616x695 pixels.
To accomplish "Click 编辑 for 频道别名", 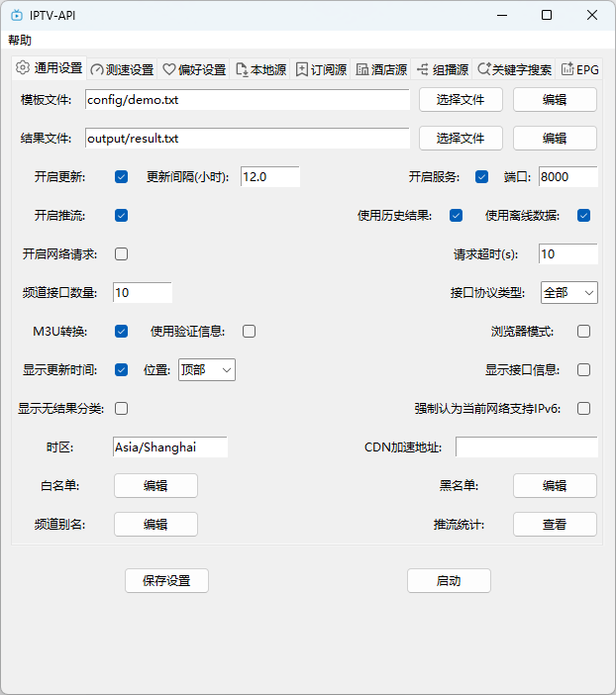I will (x=155, y=525).
